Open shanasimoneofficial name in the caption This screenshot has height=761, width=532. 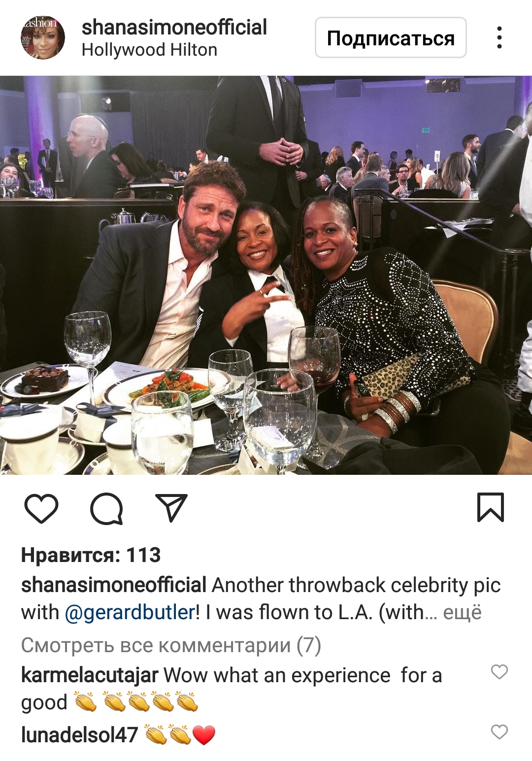tap(114, 585)
